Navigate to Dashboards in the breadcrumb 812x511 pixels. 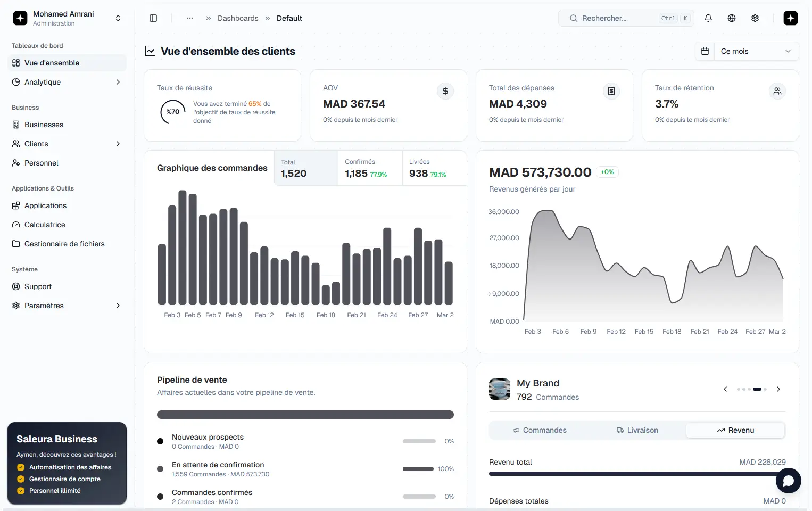tap(238, 18)
